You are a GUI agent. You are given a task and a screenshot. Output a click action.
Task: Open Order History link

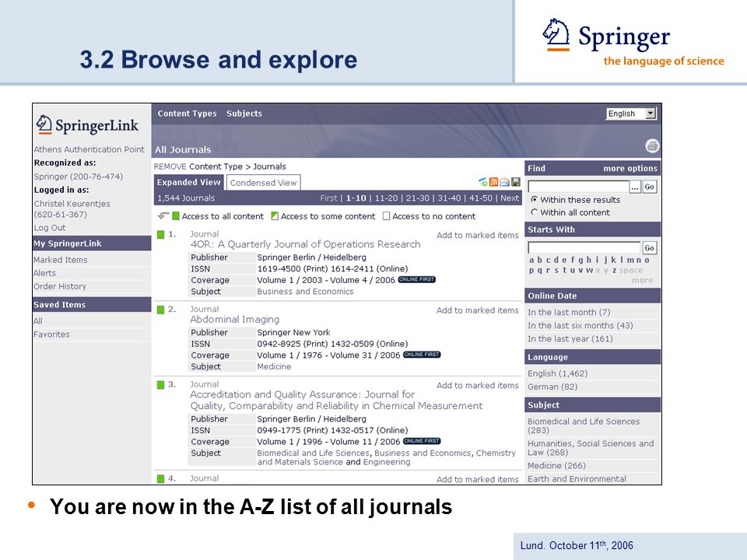(x=60, y=287)
